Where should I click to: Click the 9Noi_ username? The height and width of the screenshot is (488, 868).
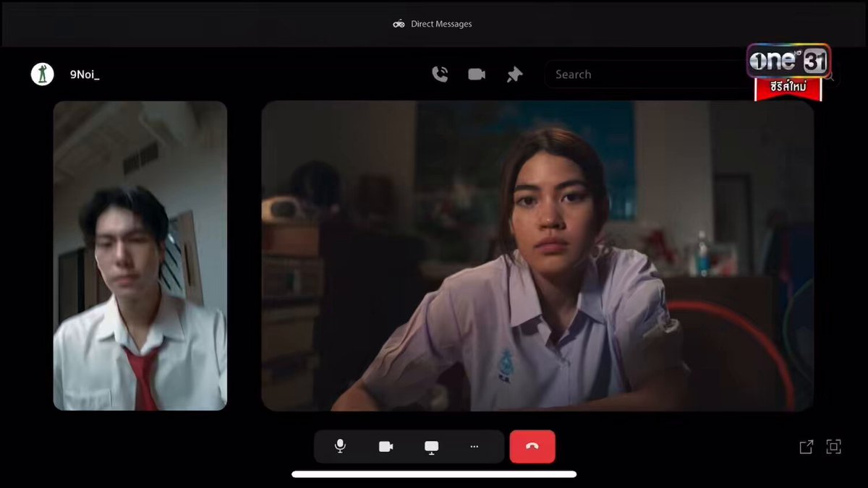coord(85,74)
